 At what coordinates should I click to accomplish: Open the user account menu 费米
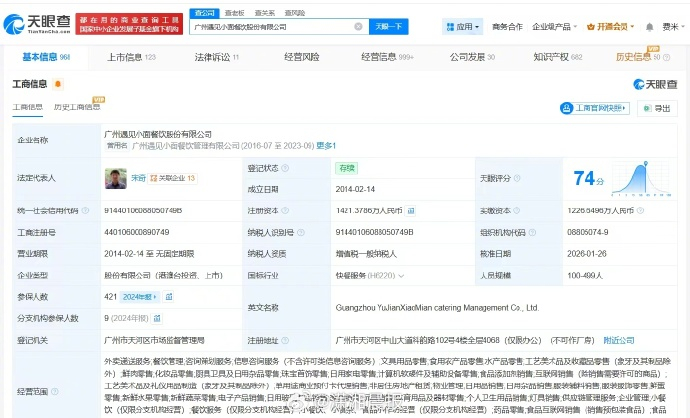click(x=673, y=27)
